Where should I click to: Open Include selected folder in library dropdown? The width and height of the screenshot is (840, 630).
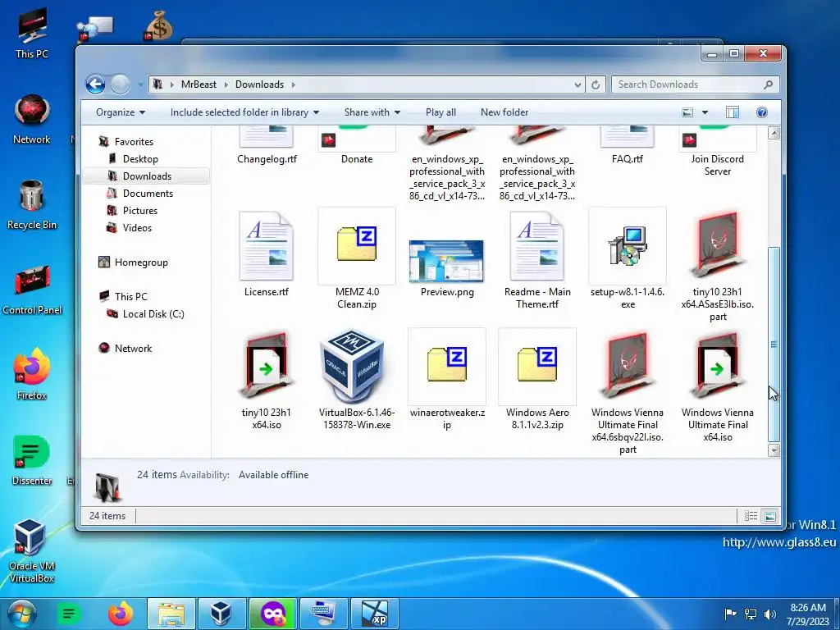click(x=244, y=112)
